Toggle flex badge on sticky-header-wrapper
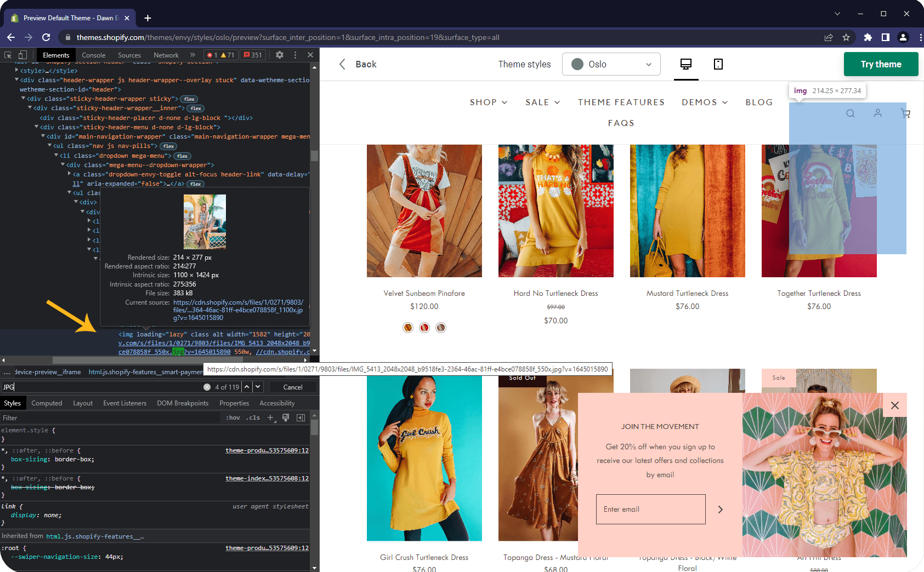Image resolution: width=924 pixels, height=572 pixels. (x=189, y=99)
